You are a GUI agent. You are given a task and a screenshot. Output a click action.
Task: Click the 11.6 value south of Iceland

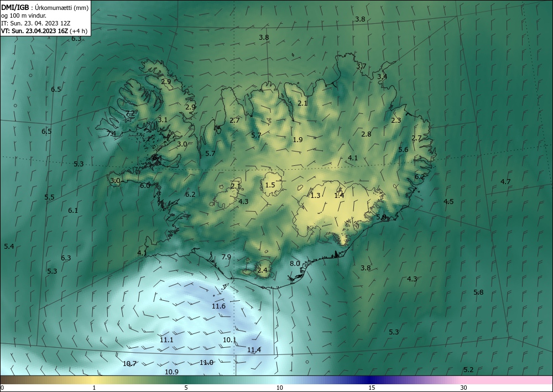click(218, 306)
